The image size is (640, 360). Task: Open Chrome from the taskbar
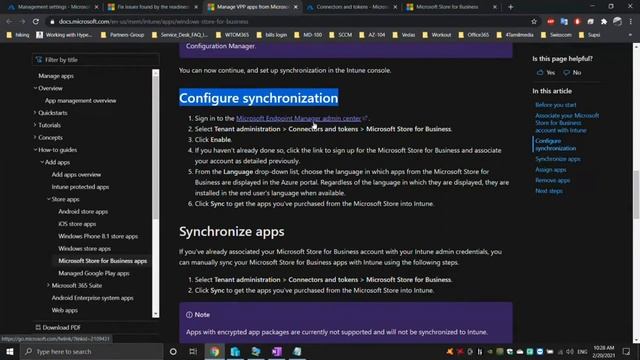[215, 351]
